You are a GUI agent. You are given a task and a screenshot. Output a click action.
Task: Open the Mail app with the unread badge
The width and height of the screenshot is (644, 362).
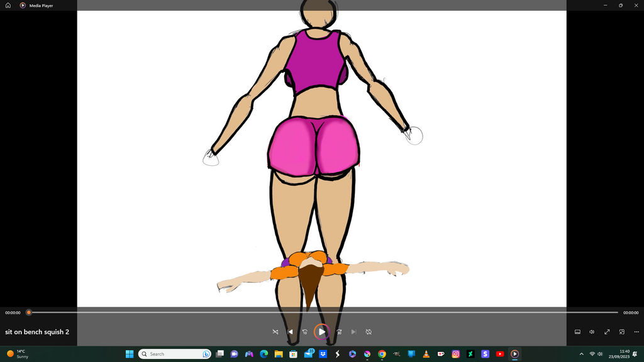pyautogui.click(x=308, y=353)
